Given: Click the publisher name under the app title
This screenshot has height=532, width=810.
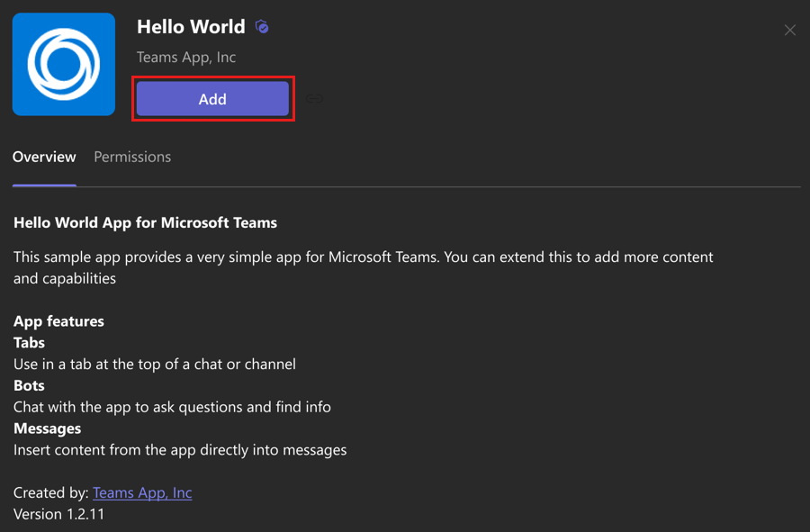Looking at the screenshot, I should [186, 57].
